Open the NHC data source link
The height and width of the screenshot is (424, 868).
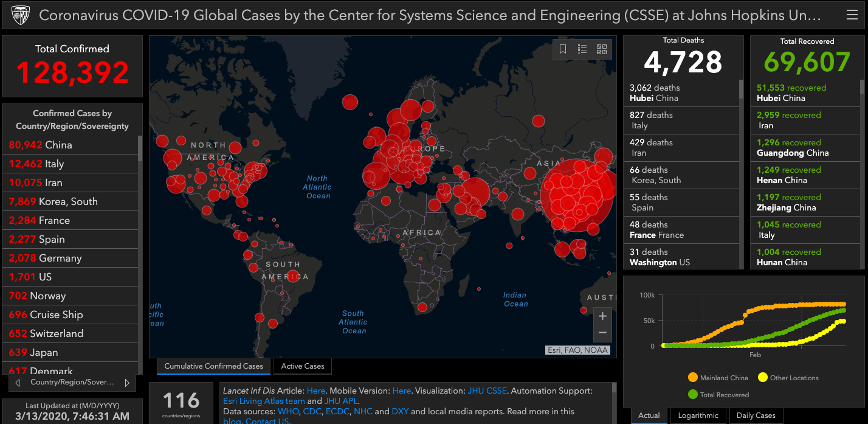click(x=363, y=411)
